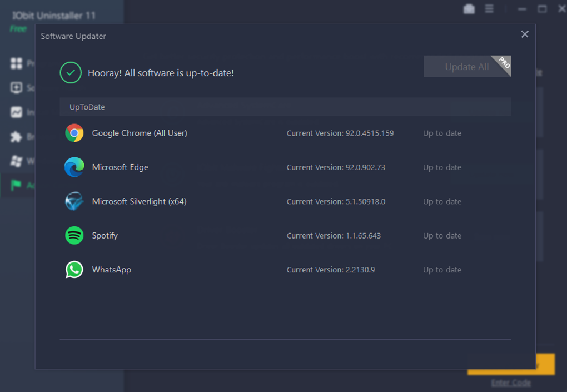This screenshot has width=567, height=392.
Task: Select the Microsoft Silverlight (x64) entry name
Action: tap(139, 201)
